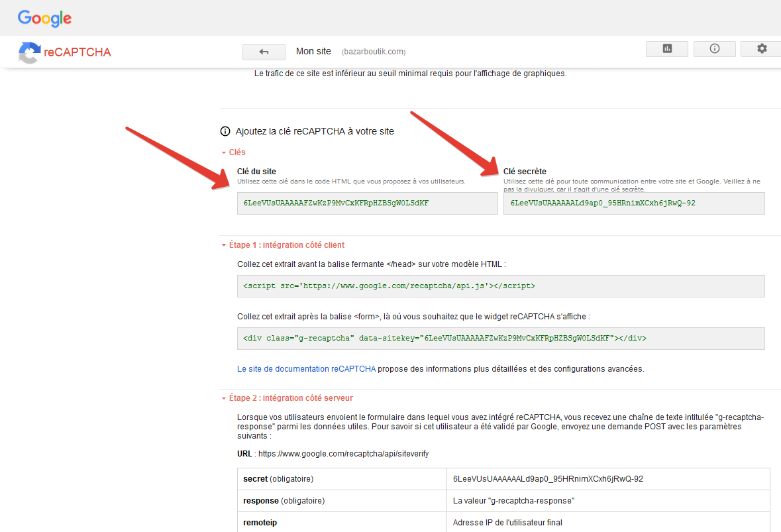Viewport: 781px width, 532px height.
Task: Collapse Étape 2 intégration côté serveur
Action: [x=287, y=398]
